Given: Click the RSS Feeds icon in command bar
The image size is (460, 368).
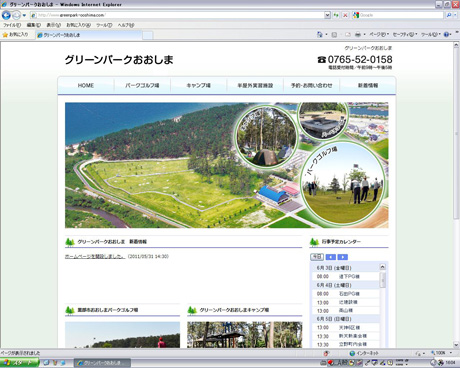Looking at the screenshot, I should coord(334,34).
